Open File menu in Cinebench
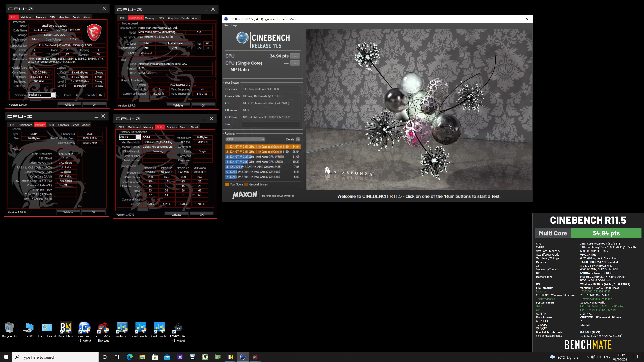Image resolution: width=644 pixels, height=362 pixels. (226, 25)
